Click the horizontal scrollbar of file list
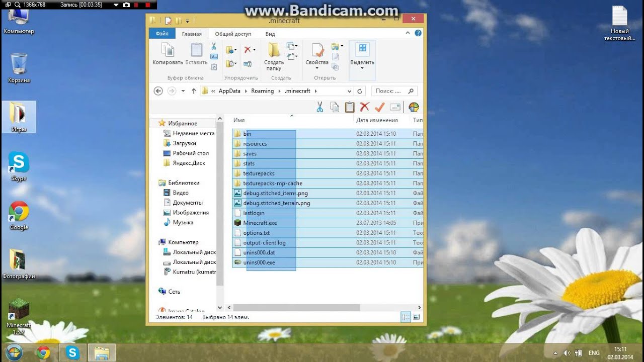 tap(297, 308)
